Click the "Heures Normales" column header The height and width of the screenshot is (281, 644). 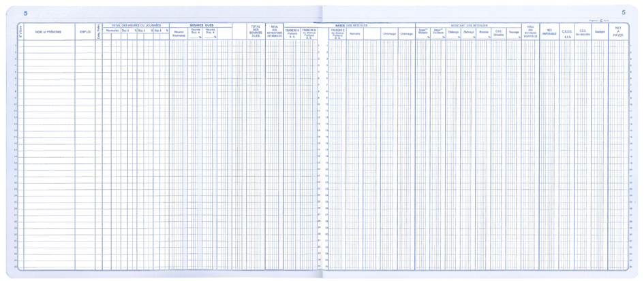(179, 33)
